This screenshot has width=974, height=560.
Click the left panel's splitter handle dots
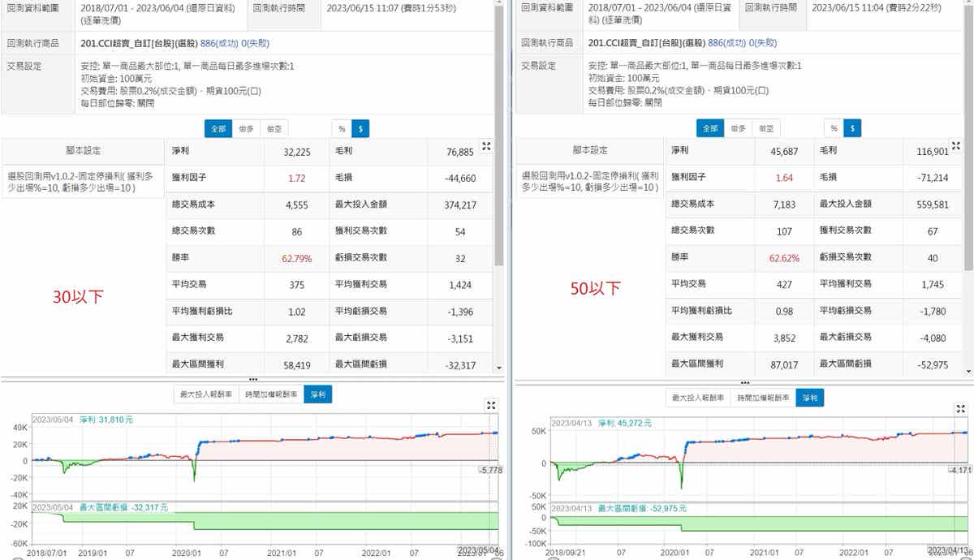pyautogui.click(x=252, y=379)
